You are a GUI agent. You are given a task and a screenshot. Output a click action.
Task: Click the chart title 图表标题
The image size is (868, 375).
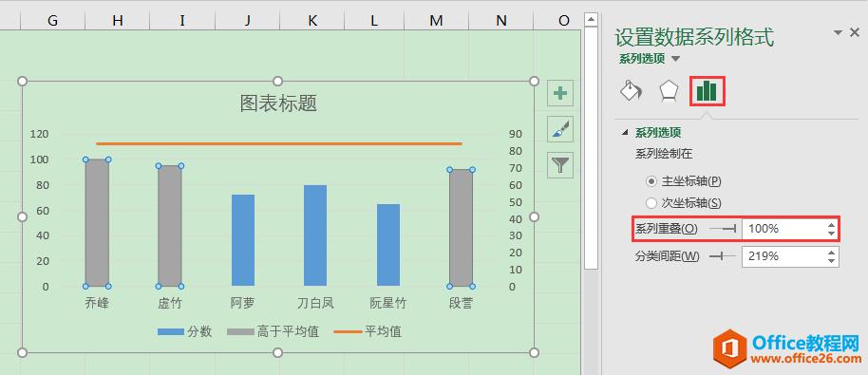click(x=278, y=103)
